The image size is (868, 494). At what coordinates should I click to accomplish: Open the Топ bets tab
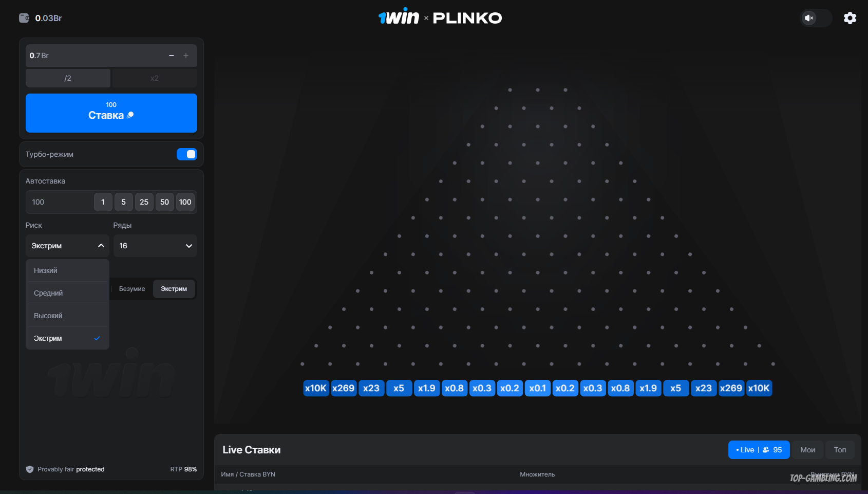[x=840, y=450]
